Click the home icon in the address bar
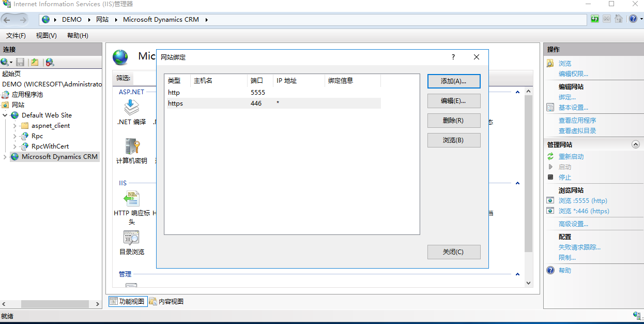The image size is (644, 324). tap(619, 19)
